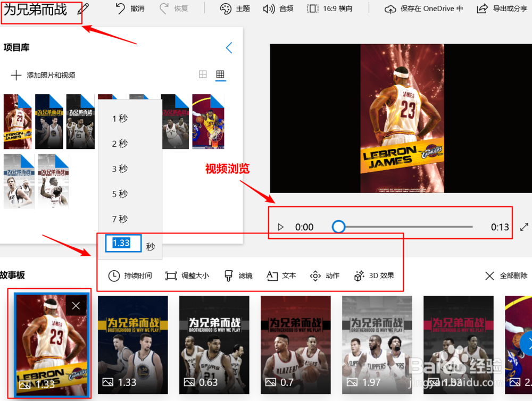This screenshot has height=401, width=532.
Task: Open the 音频 audio settings
Action: (278, 9)
